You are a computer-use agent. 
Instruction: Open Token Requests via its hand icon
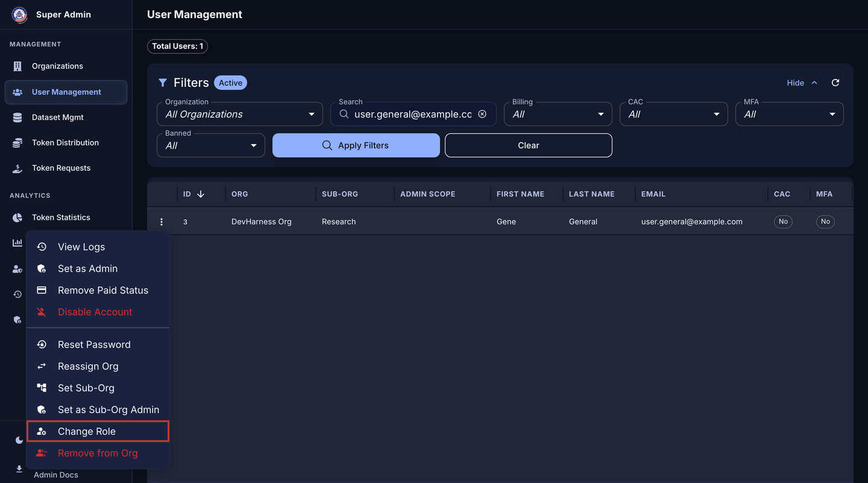pos(17,168)
